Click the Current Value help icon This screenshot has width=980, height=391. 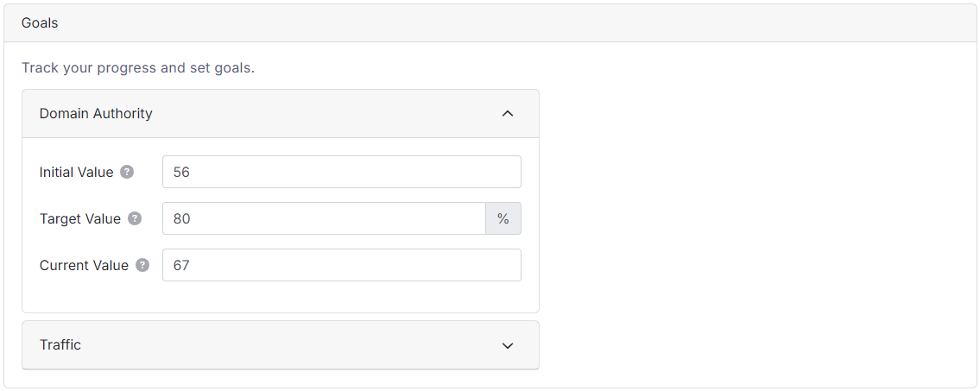142,265
